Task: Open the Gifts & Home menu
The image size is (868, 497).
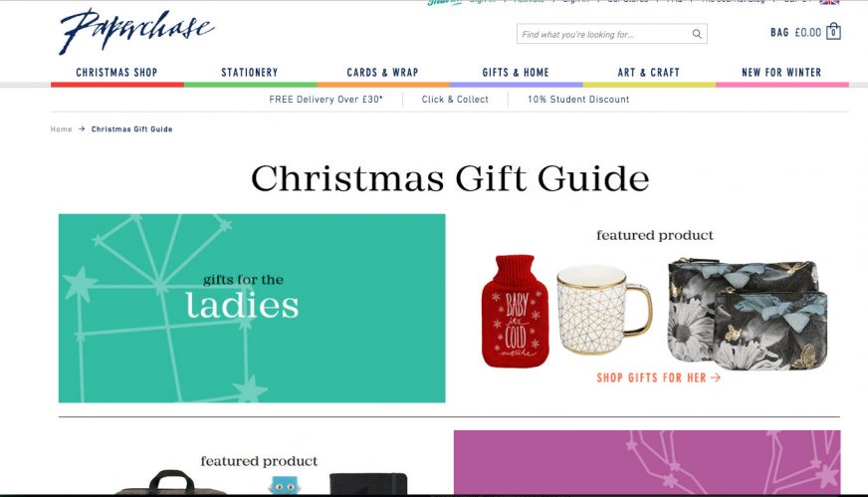Action: (x=516, y=73)
